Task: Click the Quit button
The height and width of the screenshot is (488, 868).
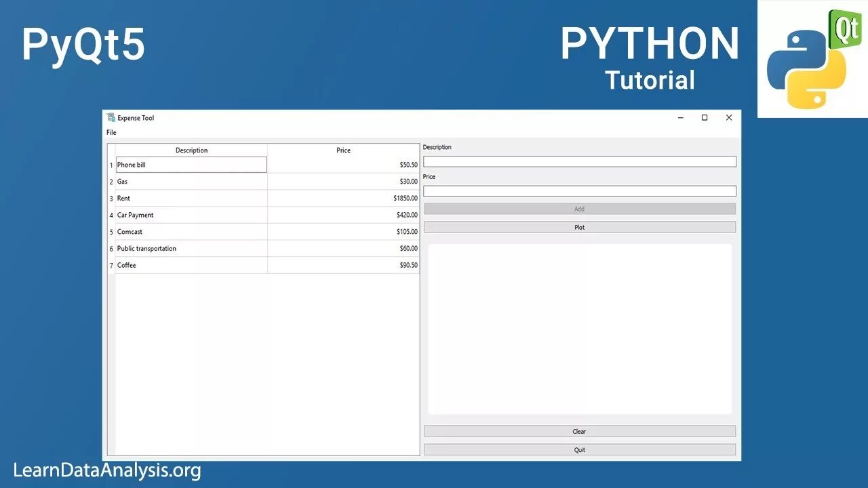Action: pos(580,449)
